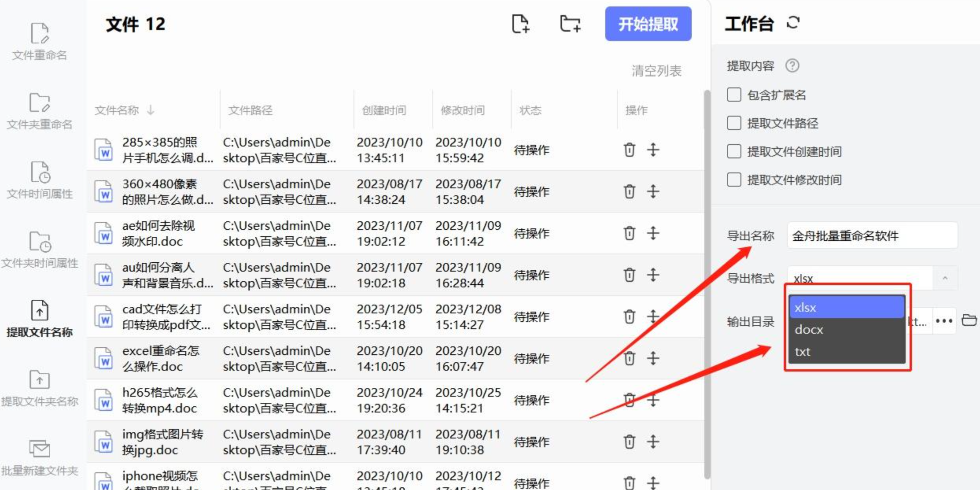Choose xlsx in the export format list
980x490 pixels.
coord(847,307)
